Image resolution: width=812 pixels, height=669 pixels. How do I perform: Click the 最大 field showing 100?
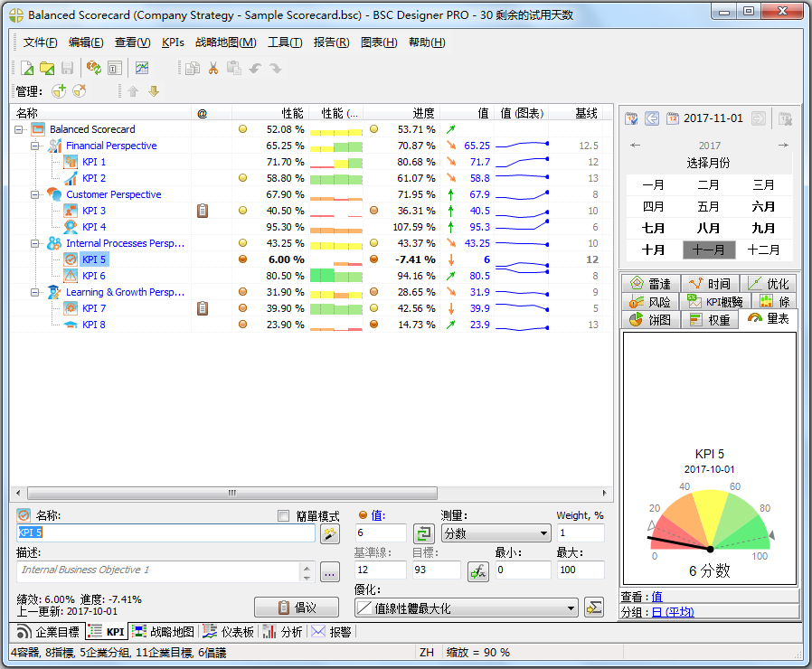coord(580,570)
